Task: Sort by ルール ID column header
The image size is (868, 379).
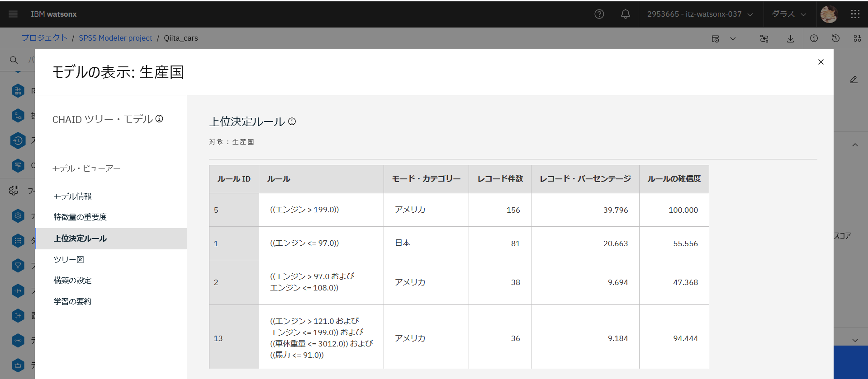Action: click(234, 179)
